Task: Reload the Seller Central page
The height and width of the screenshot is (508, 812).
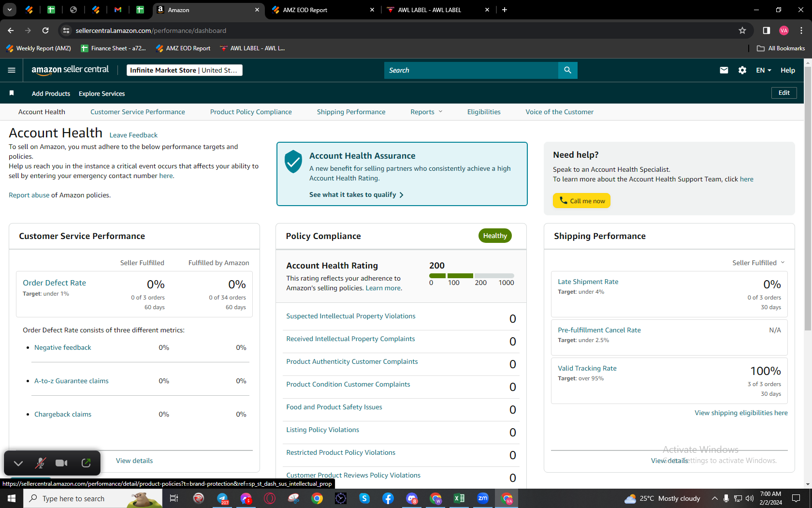Action: click(45, 30)
